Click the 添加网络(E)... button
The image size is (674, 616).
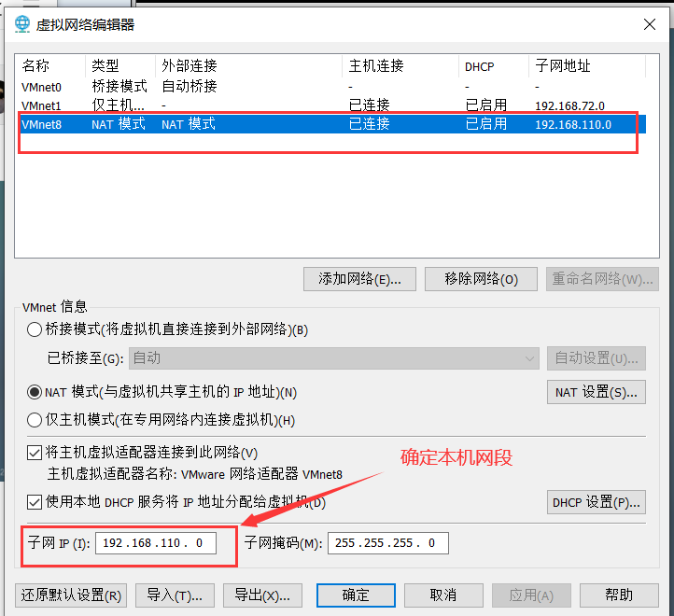tap(359, 279)
